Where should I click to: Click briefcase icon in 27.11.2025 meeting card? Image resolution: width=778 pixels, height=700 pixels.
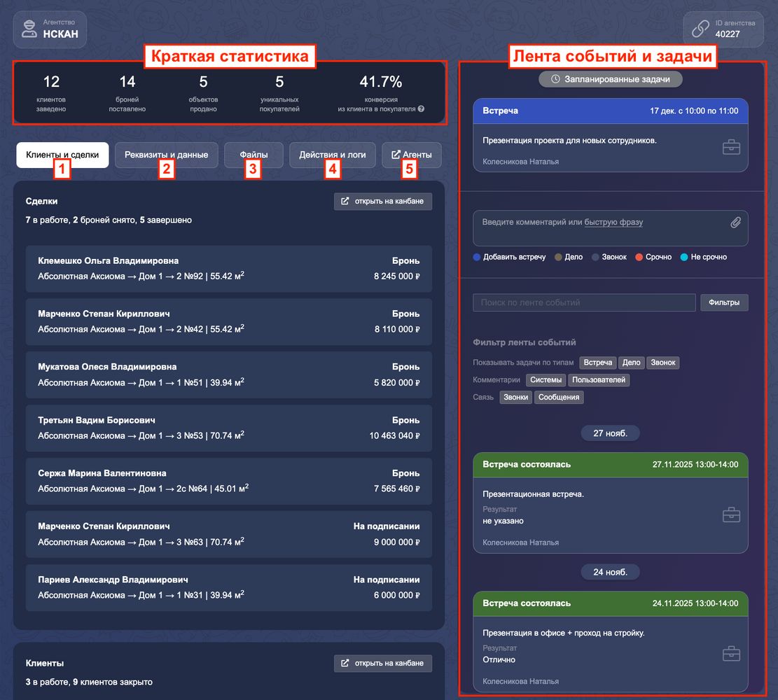pos(731,515)
